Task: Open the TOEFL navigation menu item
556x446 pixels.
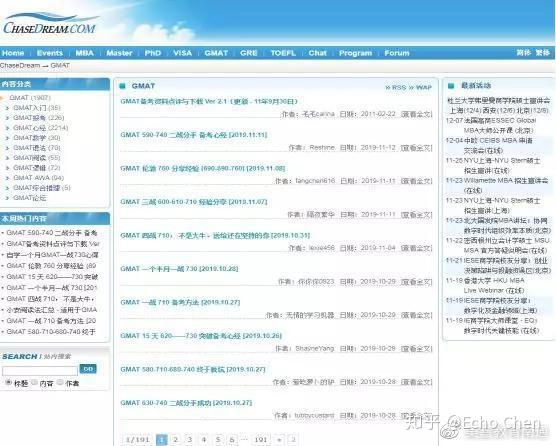Action: 283,53
